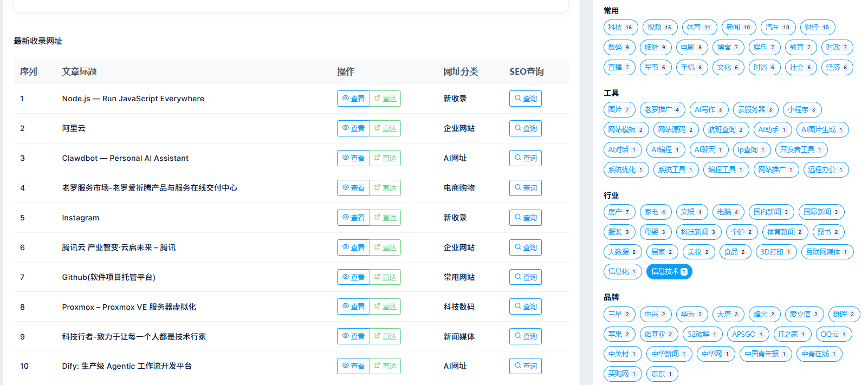868x385 pixels.
Task: Select the 老罗推广 4 tool tag
Action: (x=662, y=109)
